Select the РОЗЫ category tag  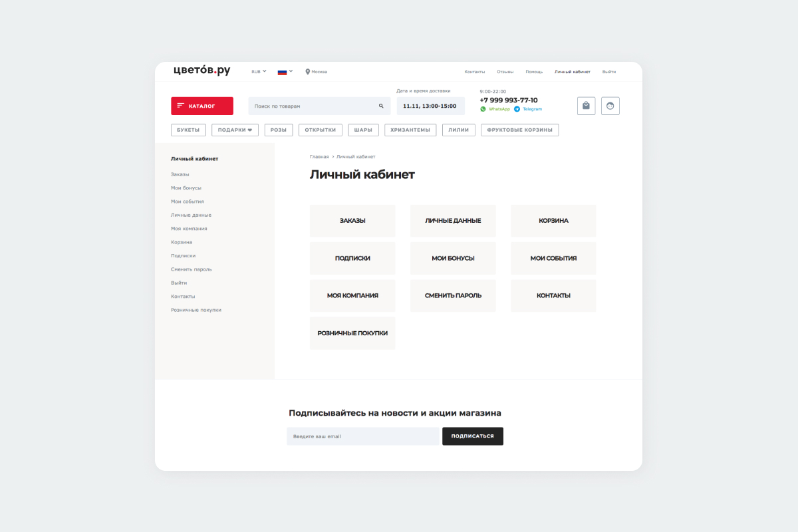279,130
